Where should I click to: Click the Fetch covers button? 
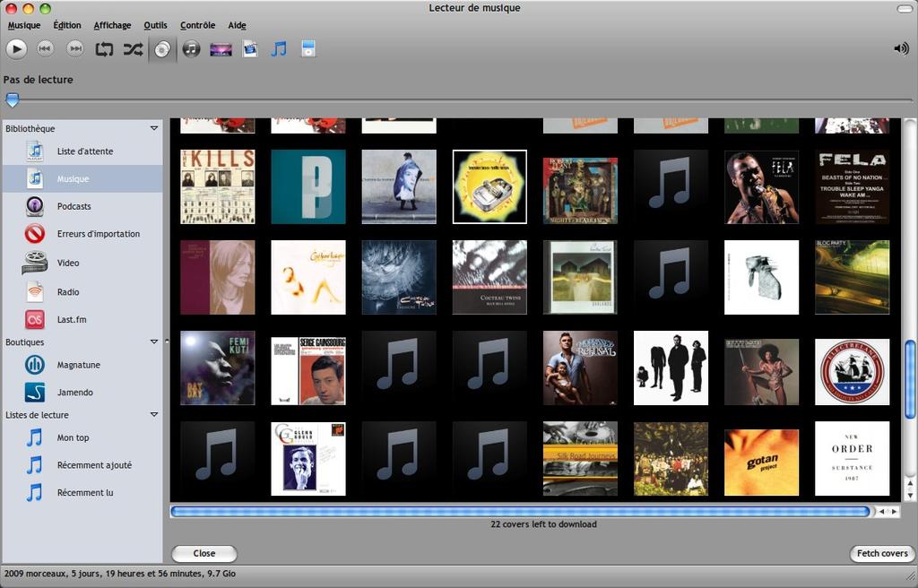(882, 553)
